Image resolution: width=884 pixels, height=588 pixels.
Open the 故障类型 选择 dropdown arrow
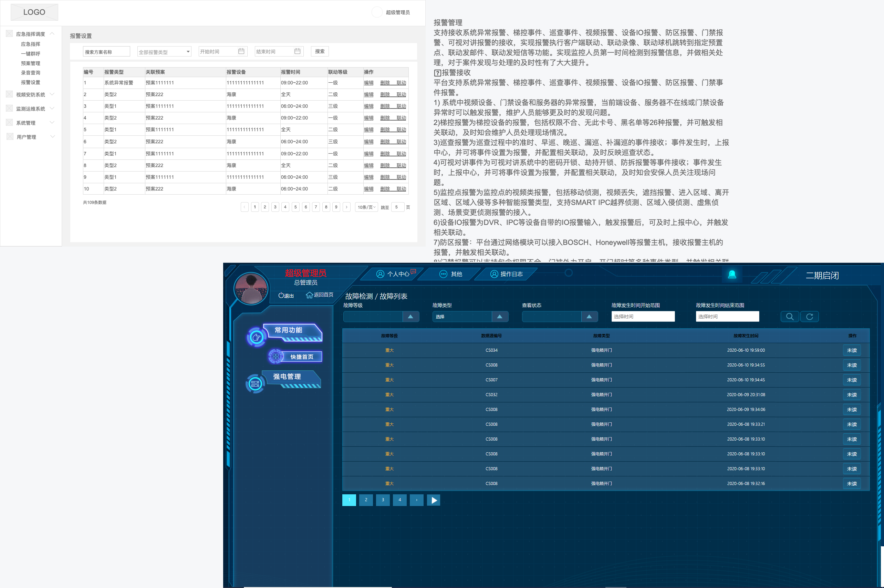[500, 317]
